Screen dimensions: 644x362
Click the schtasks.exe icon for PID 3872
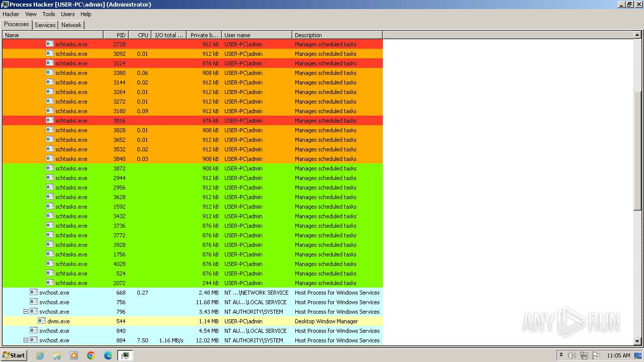(x=50, y=168)
